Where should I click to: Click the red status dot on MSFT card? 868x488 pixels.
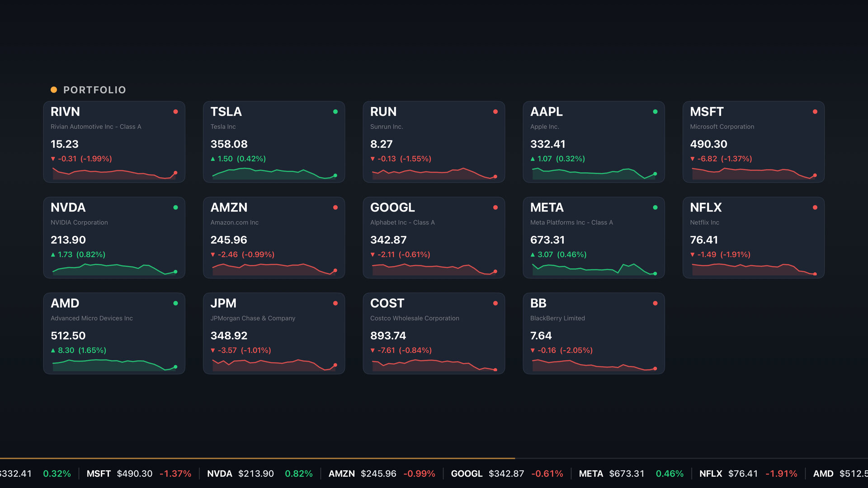[815, 112]
